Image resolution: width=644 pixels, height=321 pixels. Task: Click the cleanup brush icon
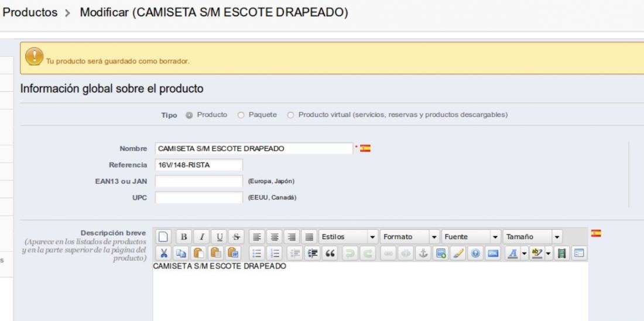(458, 253)
